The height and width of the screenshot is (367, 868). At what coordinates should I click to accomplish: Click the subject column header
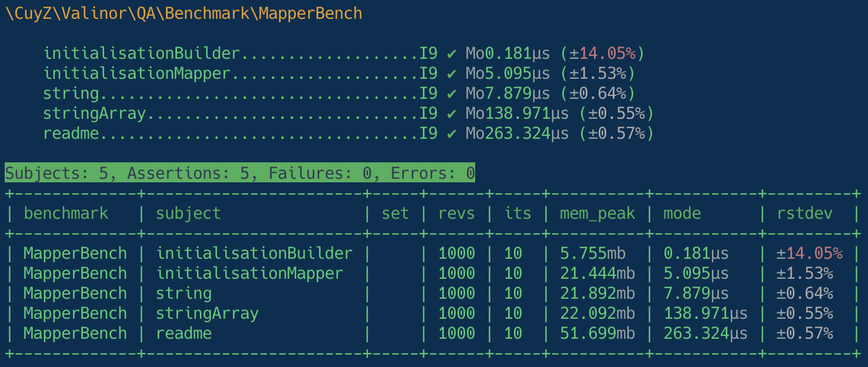(x=188, y=213)
